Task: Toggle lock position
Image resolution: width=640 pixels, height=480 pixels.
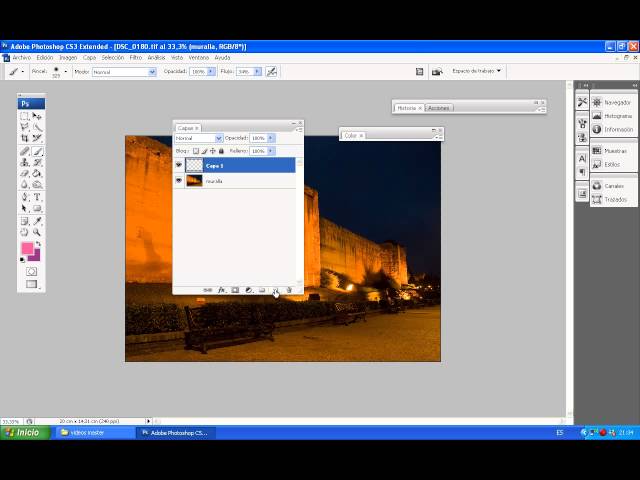Action: (213, 151)
